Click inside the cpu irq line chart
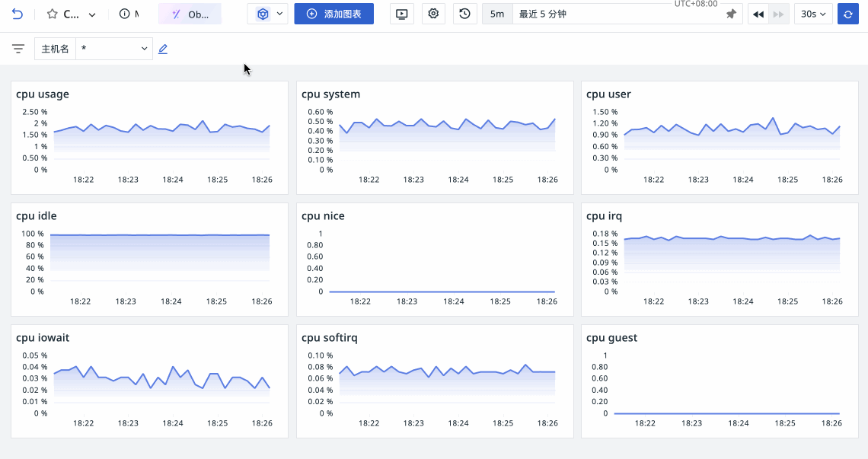 pos(732,263)
